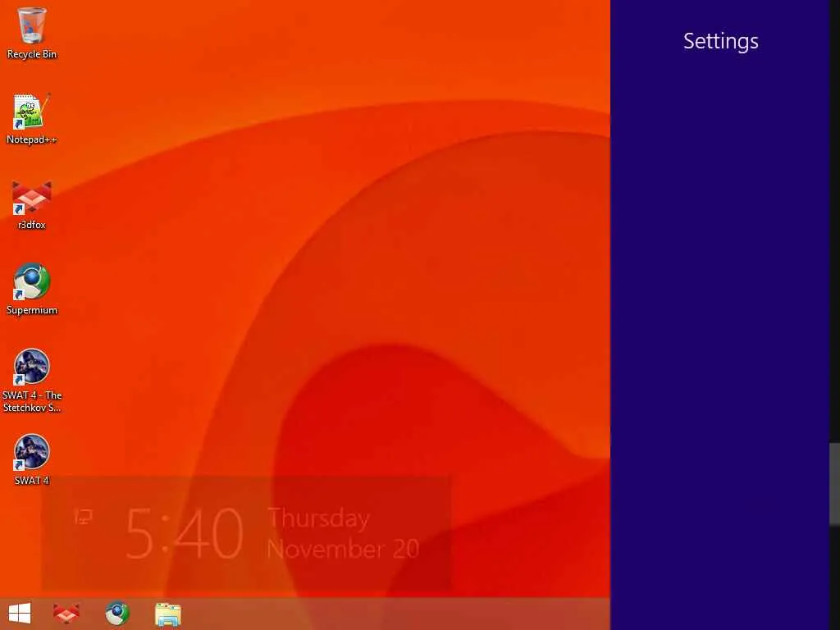This screenshot has width=840, height=630.
Task: Click the November 20 date text
Action: (x=343, y=549)
